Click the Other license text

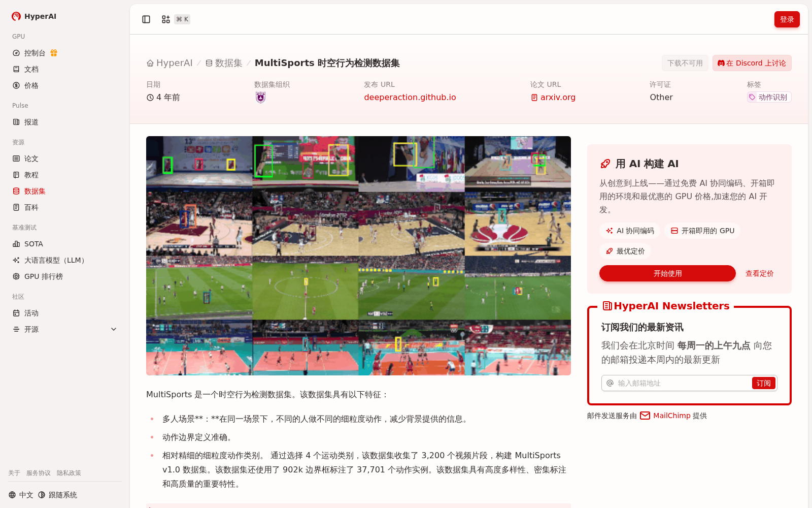pos(661,97)
